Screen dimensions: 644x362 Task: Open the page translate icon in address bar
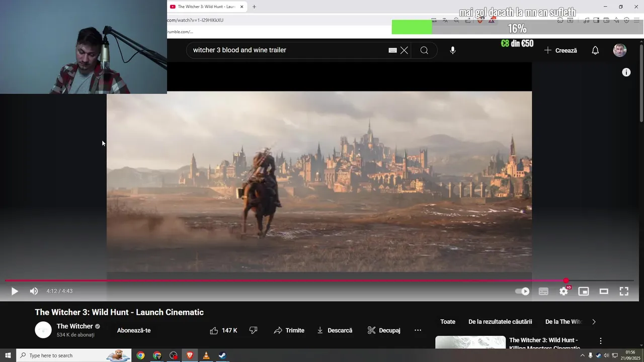tap(445, 20)
